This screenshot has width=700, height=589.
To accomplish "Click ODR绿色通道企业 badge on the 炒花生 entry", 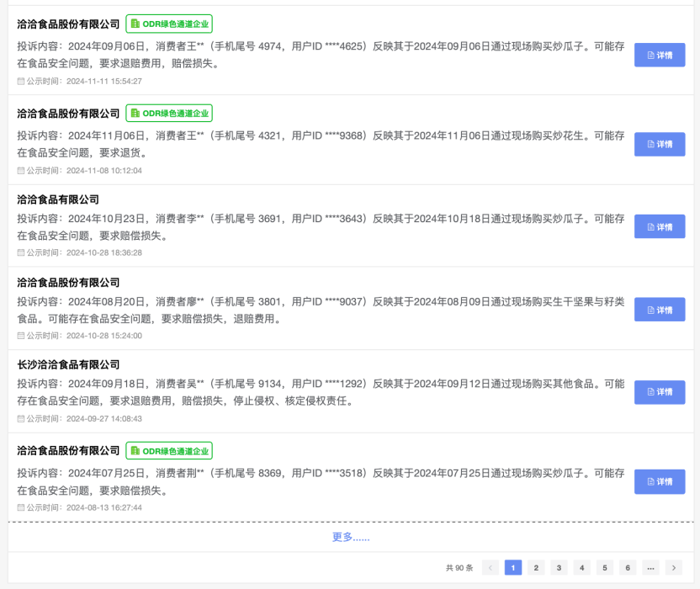I will pyautogui.click(x=169, y=114).
